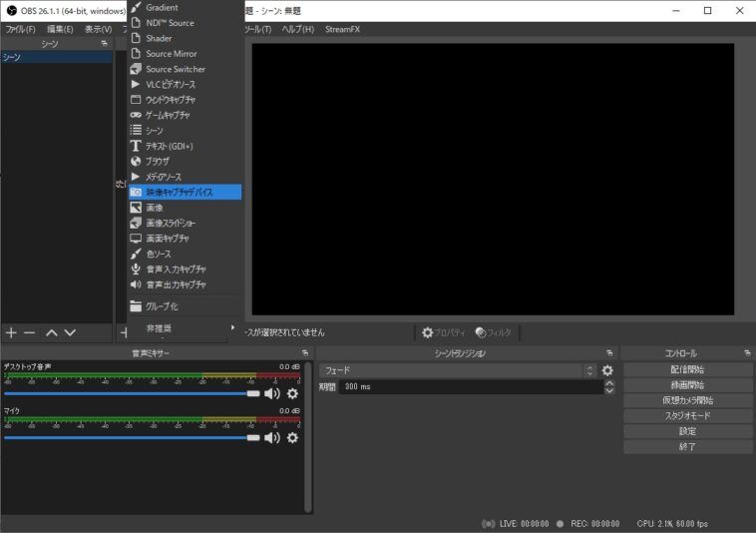This screenshot has height=533, width=756.
Task: Click the audio mixer vertical scrollbar
Action: click(x=308, y=436)
